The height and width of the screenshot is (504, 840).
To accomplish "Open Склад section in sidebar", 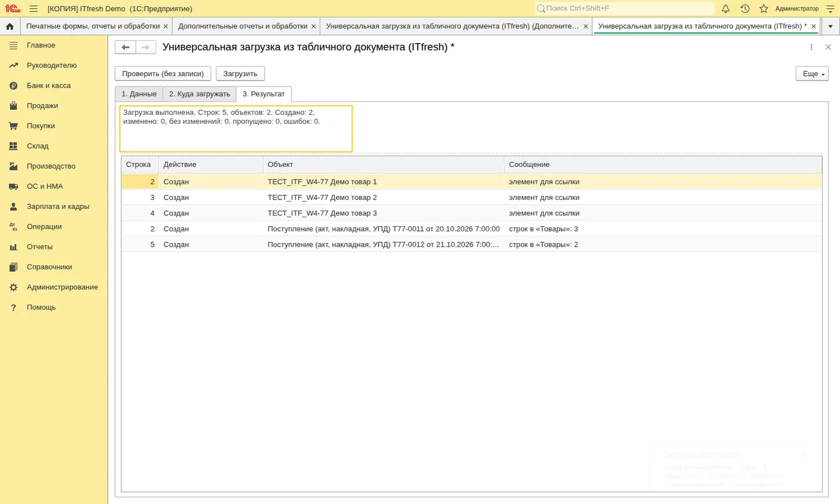I will 38,146.
